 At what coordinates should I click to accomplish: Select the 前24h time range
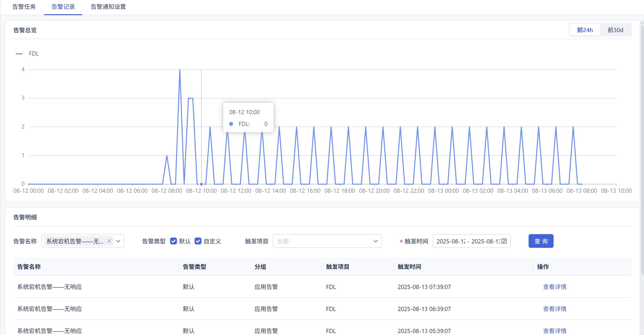pos(585,30)
